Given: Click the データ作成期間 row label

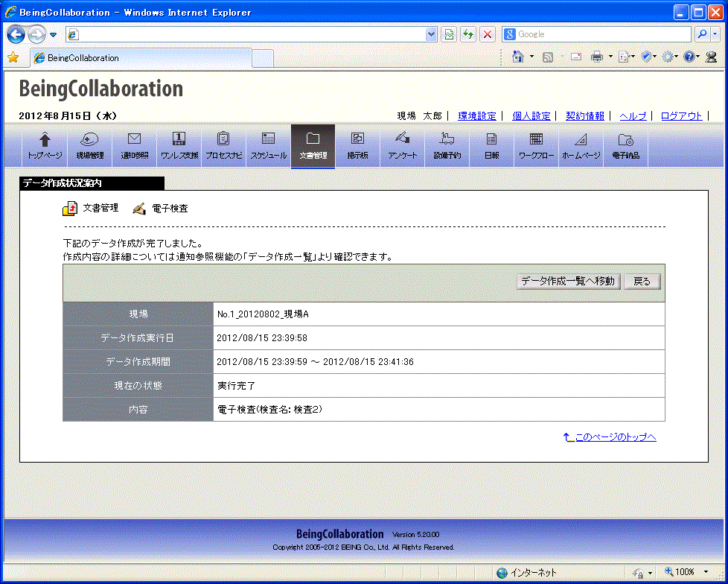Looking at the screenshot, I should coord(138,362).
